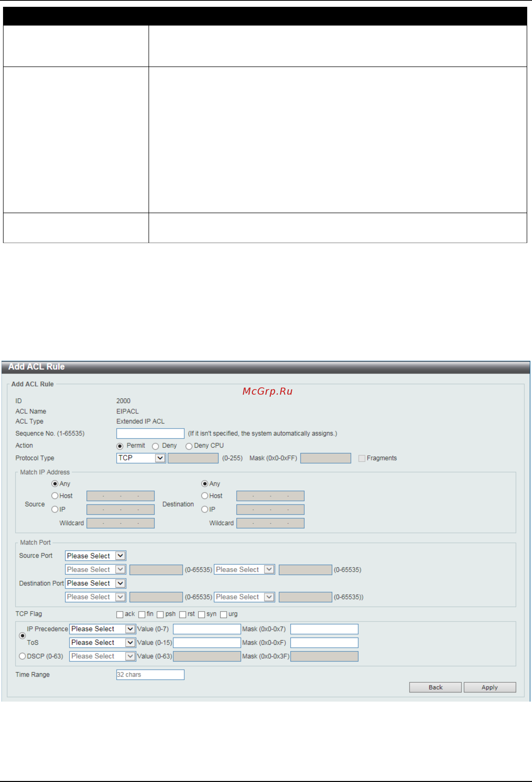Enable the urg TCP flag checkbox
532x782 pixels.
coord(224,614)
